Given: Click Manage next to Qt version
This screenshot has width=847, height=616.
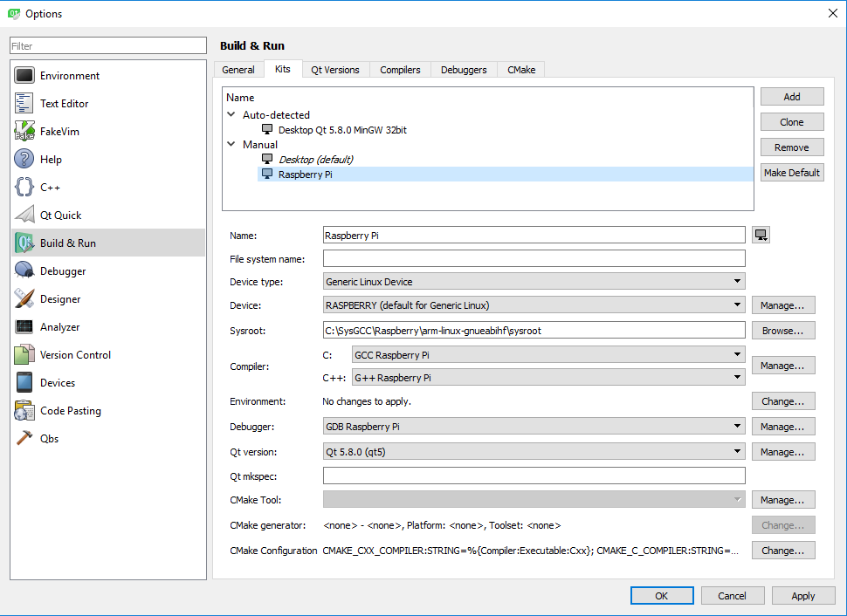Looking at the screenshot, I should pyautogui.click(x=782, y=452).
